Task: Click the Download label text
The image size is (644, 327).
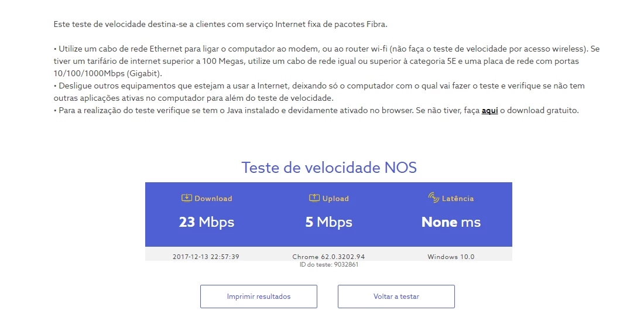Action: point(213,199)
